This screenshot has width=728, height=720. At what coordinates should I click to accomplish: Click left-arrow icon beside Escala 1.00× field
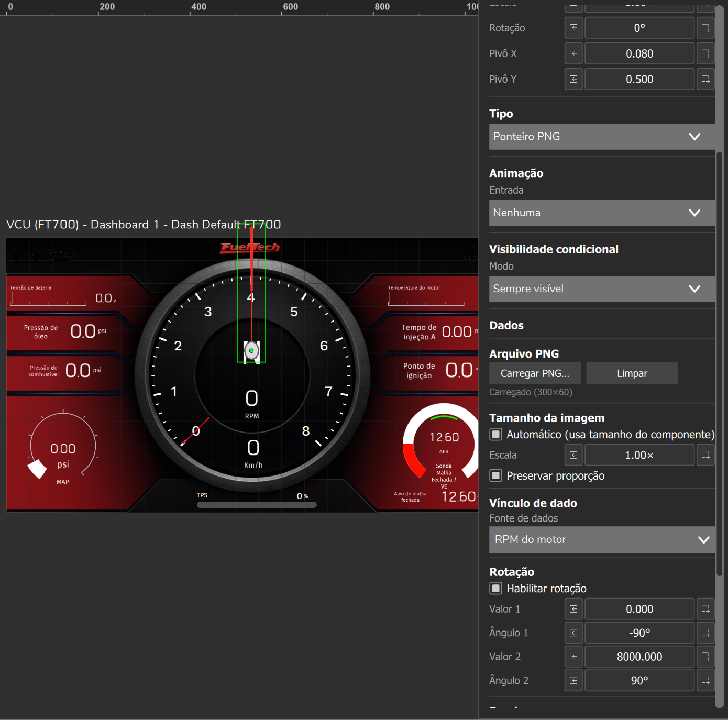[573, 455]
